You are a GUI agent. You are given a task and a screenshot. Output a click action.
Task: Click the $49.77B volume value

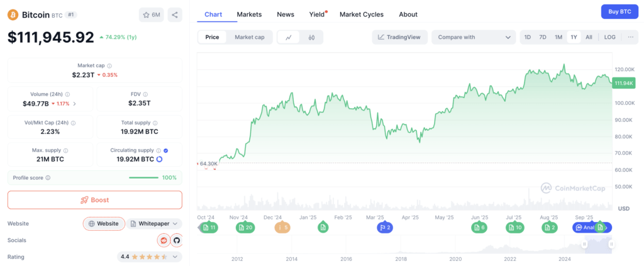36,104
